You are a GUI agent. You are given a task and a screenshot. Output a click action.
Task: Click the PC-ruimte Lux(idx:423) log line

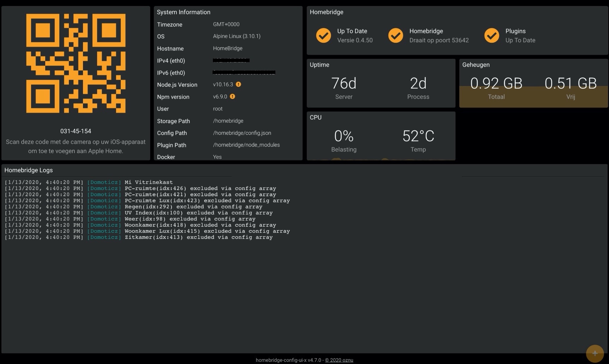pyautogui.click(x=147, y=200)
